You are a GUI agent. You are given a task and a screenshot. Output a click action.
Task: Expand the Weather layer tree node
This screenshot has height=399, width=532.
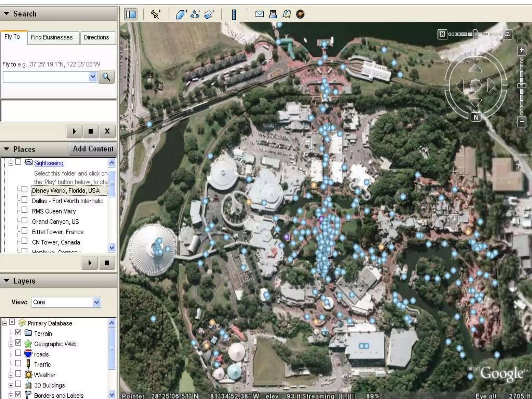11,375
